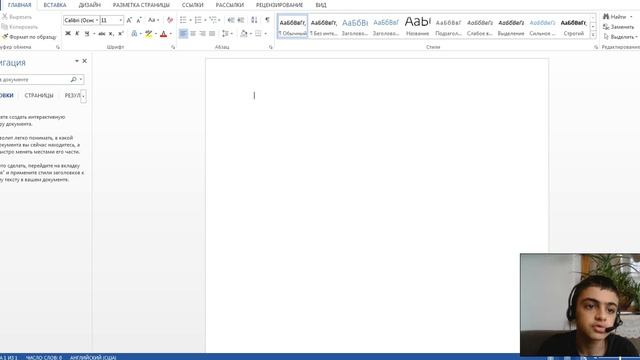This screenshot has height=360, width=640.
Task: Decrease paragraph indent
Action: (x=231, y=20)
